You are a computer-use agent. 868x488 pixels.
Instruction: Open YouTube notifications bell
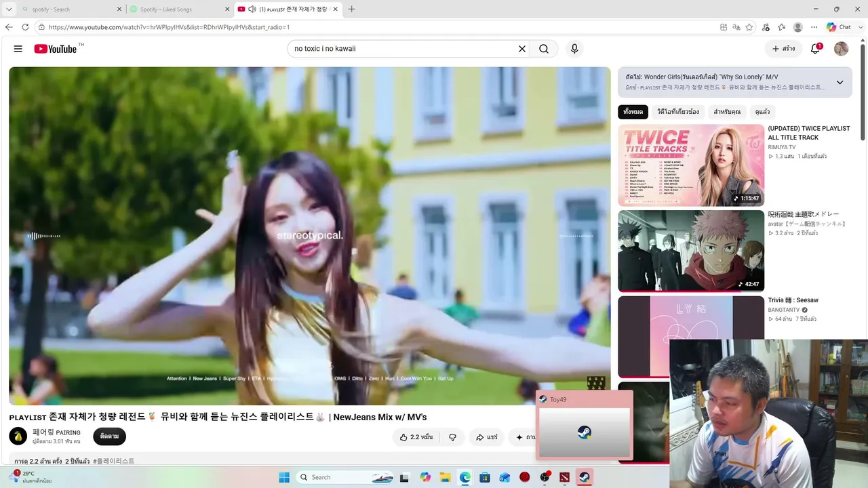tap(816, 49)
